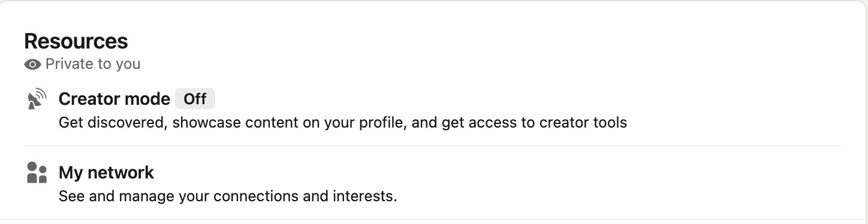Click the word network in My network title

pos(121,172)
